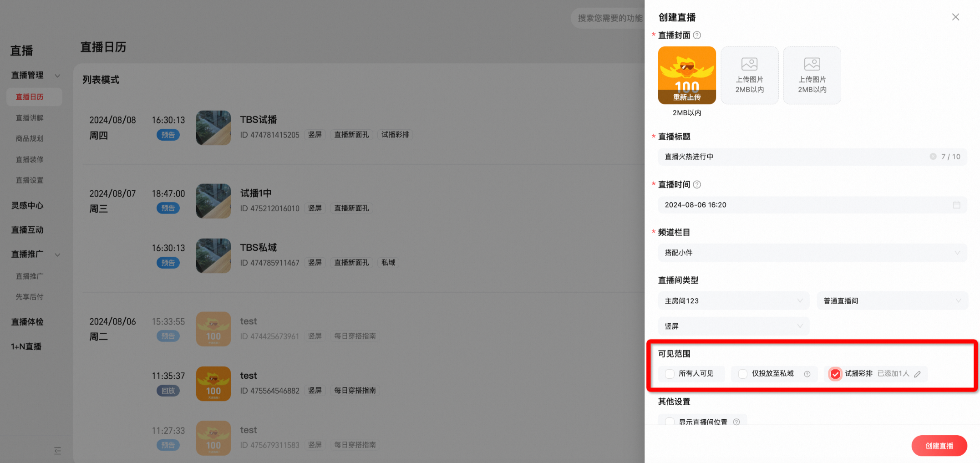Clear the 直播标题 text with the clear icon
Screen dimensions: 980x463
933,156
